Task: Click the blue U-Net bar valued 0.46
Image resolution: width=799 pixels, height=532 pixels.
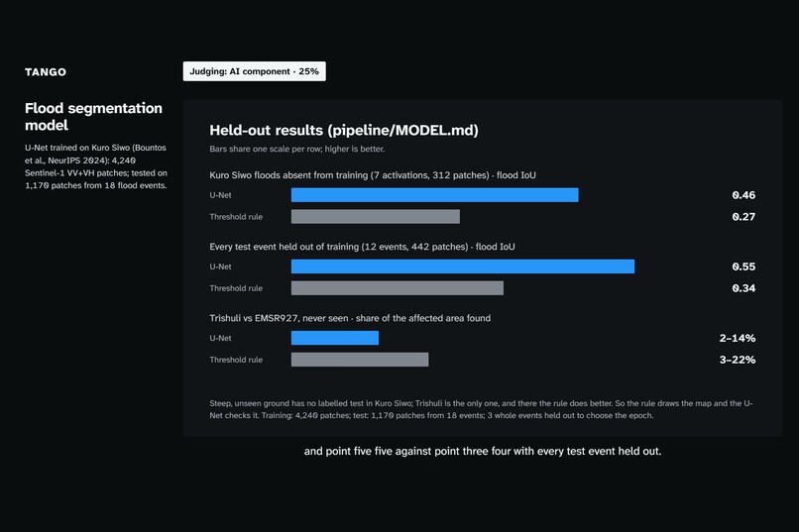Action: (x=434, y=195)
